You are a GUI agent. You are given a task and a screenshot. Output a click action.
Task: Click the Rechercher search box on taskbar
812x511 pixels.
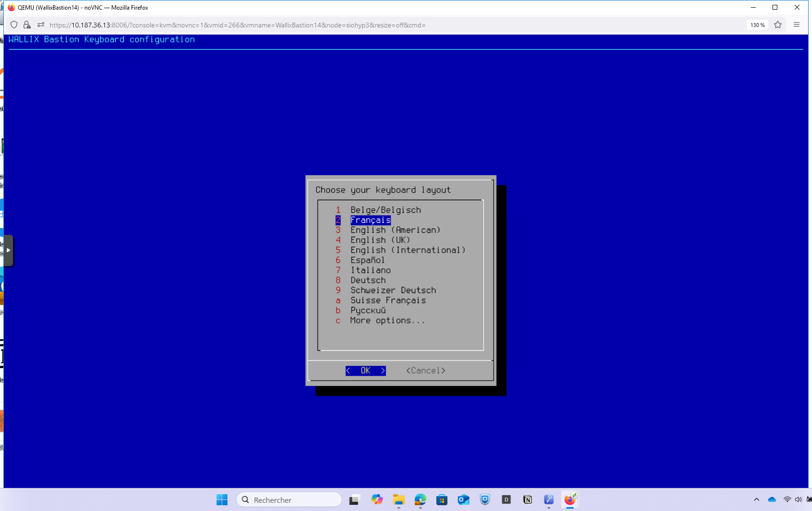pos(289,500)
